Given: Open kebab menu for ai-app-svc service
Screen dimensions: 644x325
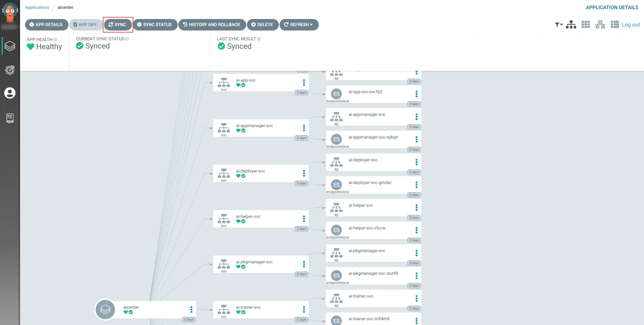Looking at the screenshot, I should tap(304, 83).
